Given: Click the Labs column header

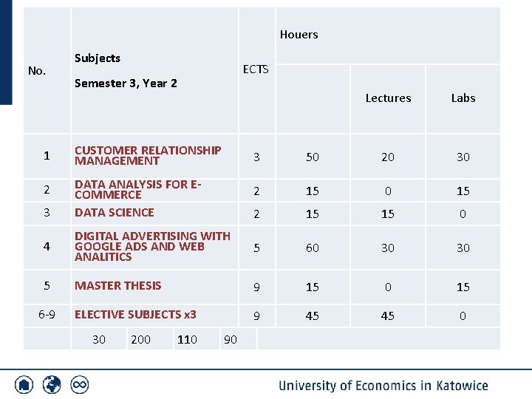Looking at the screenshot, I should tap(463, 98).
